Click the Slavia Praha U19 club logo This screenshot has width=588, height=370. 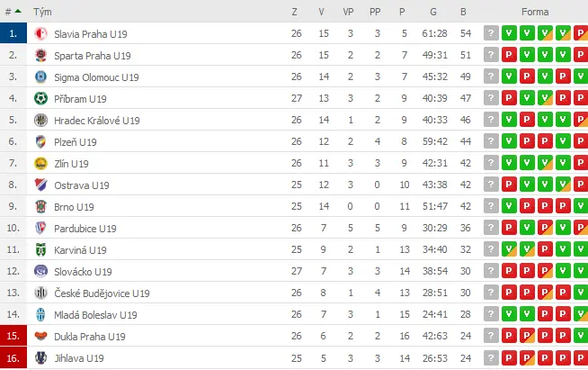[x=40, y=34]
